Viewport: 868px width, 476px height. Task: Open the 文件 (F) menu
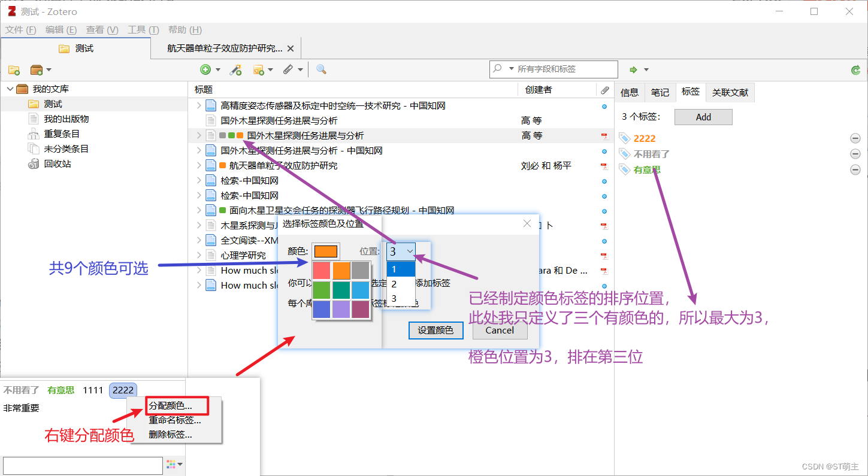pos(21,30)
